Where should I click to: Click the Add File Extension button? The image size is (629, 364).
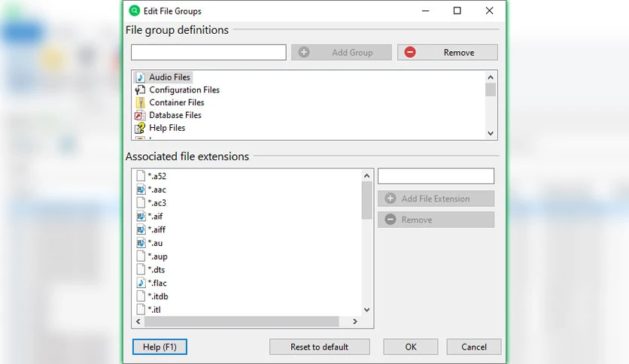coord(436,199)
